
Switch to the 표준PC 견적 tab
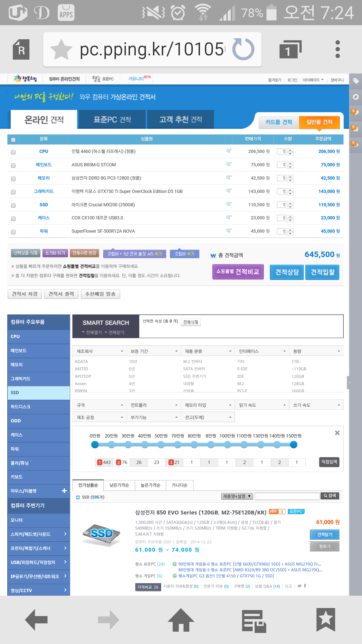(x=112, y=119)
